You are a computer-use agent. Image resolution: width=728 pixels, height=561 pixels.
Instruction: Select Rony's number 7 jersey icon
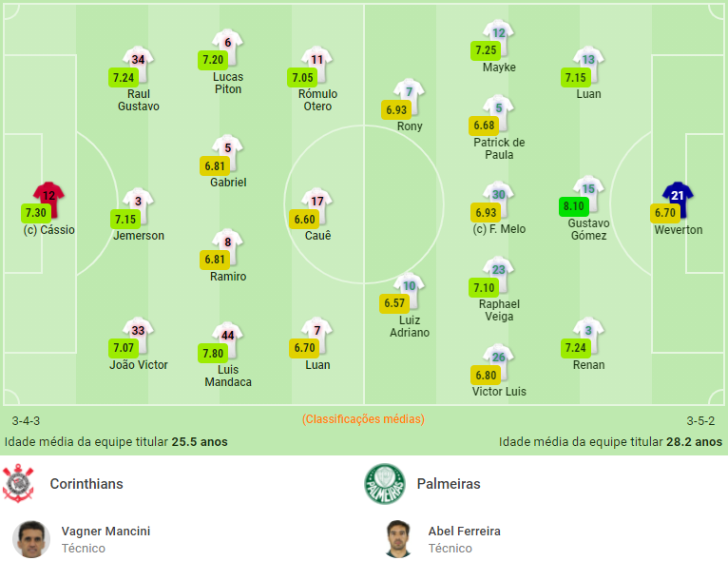click(x=409, y=93)
